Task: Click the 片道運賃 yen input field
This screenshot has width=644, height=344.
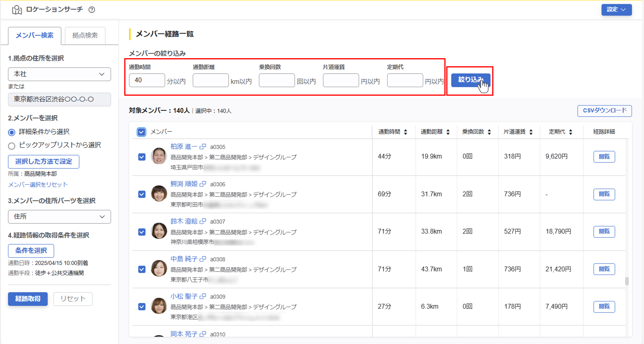Action: 341,80
